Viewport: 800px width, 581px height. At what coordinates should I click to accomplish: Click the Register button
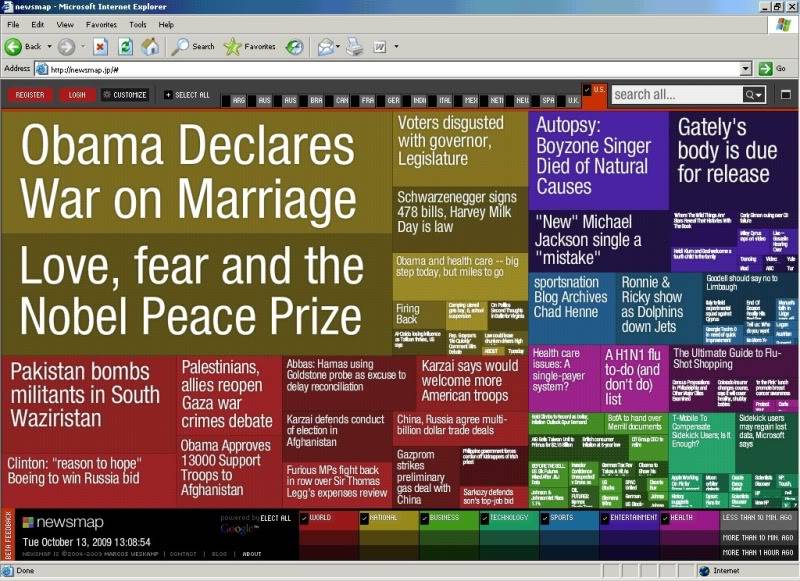point(30,95)
